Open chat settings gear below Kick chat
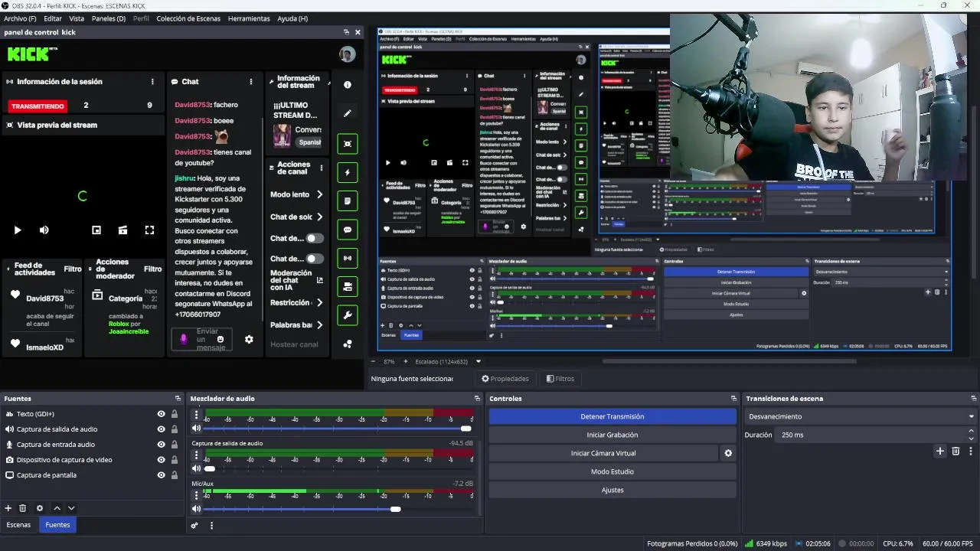Screen dimensions: 980x551 249,339
